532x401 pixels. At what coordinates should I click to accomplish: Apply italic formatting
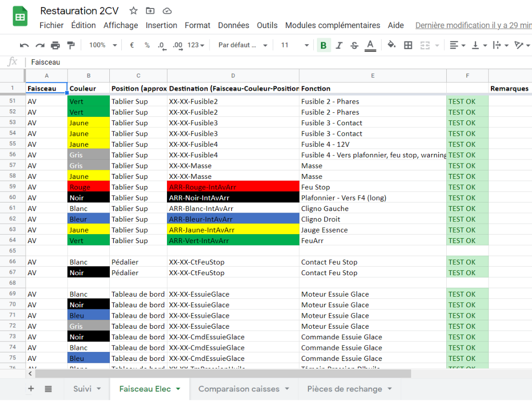click(x=339, y=46)
